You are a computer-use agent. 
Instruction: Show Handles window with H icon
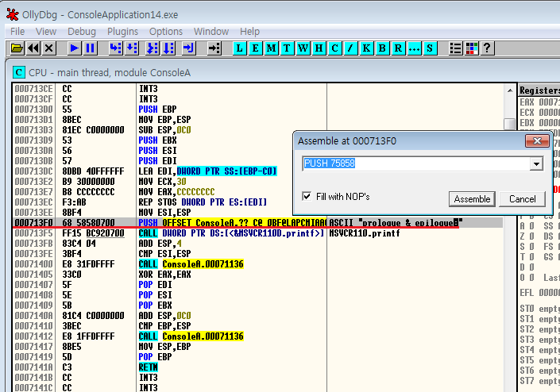click(319, 48)
